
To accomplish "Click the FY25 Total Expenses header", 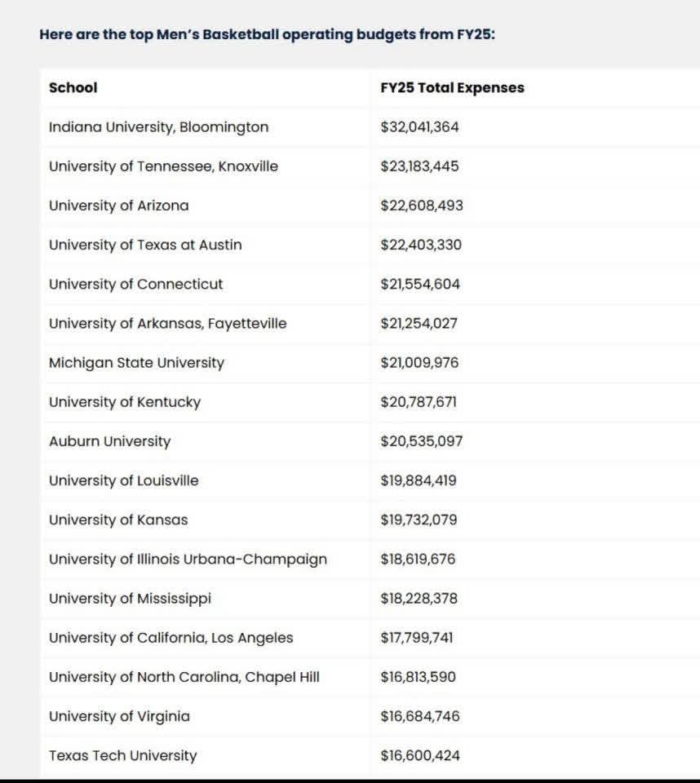I will pos(452,88).
